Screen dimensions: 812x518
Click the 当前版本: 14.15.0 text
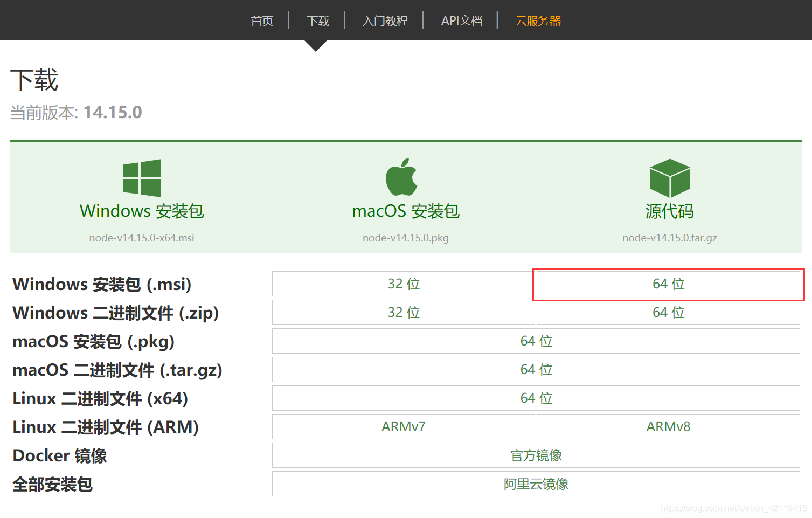click(76, 112)
